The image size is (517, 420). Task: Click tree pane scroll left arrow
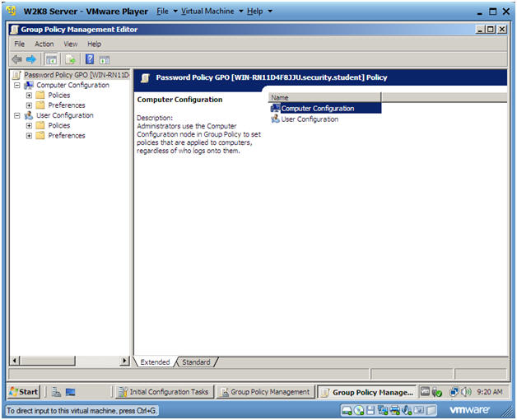click(15, 361)
